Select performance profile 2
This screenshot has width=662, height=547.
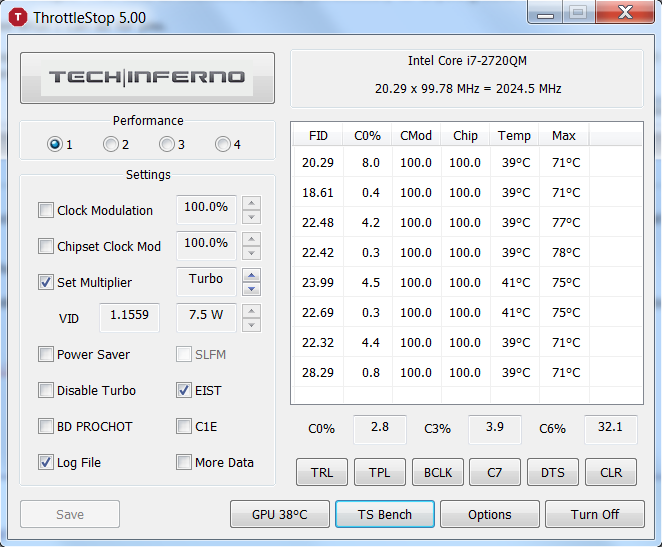111,144
